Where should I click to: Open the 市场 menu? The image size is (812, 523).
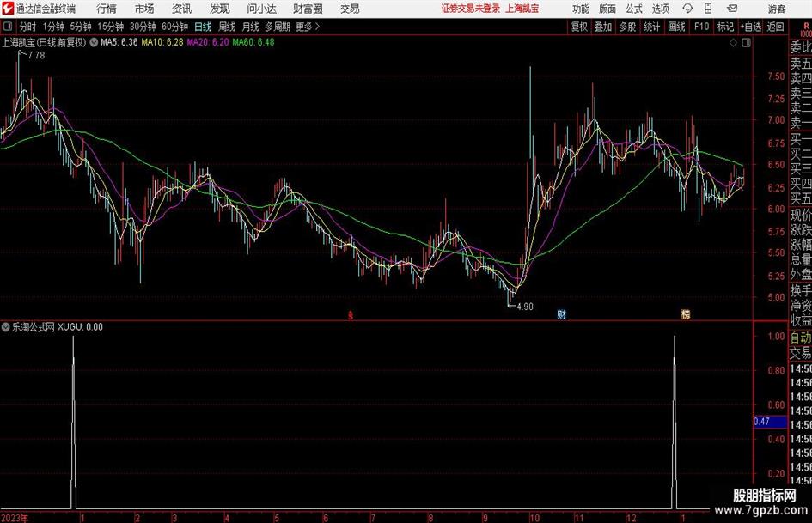click(x=144, y=9)
